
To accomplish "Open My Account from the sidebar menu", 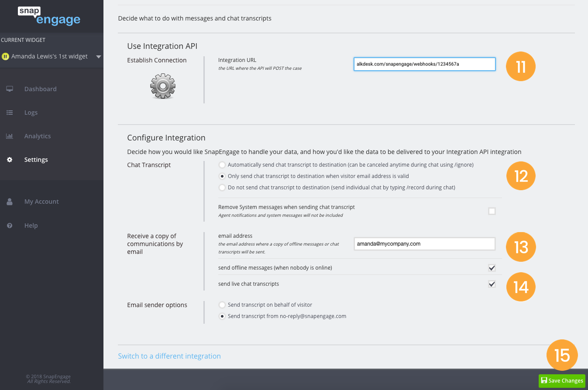I will [41, 201].
